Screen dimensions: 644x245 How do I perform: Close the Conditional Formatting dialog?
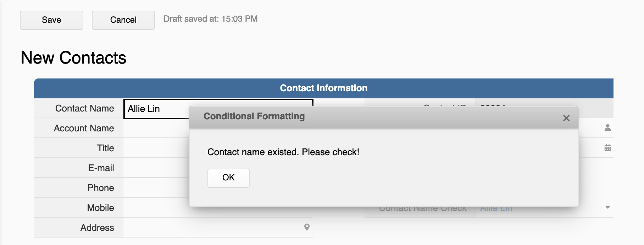click(566, 118)
